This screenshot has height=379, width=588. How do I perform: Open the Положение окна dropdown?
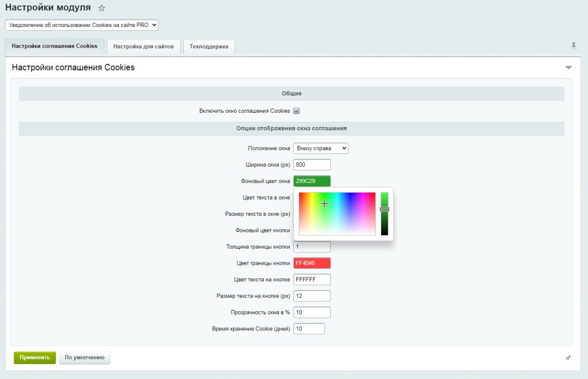[x=320, y=148]
